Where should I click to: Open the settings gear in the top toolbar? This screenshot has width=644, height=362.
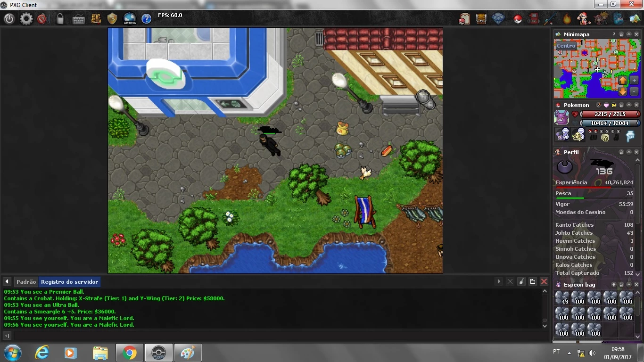coord(26,19)
